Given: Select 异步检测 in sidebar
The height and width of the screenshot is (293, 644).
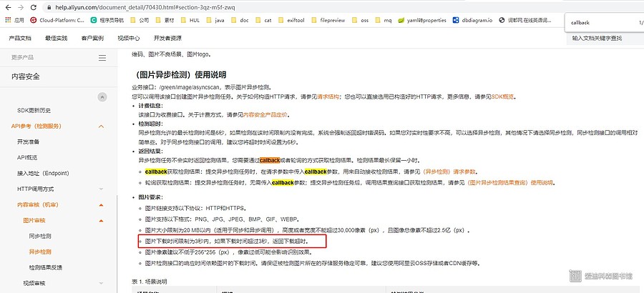Looking at the screenshot, I should [40, 252].
